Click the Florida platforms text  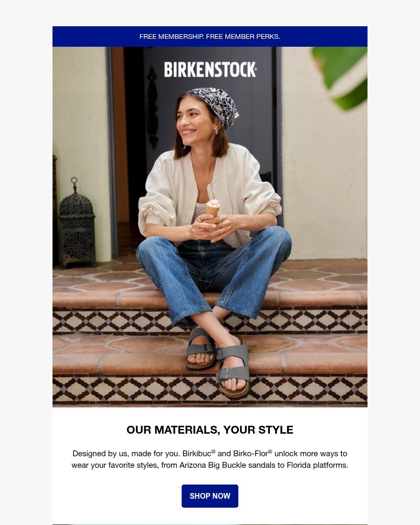click(317, 465)
